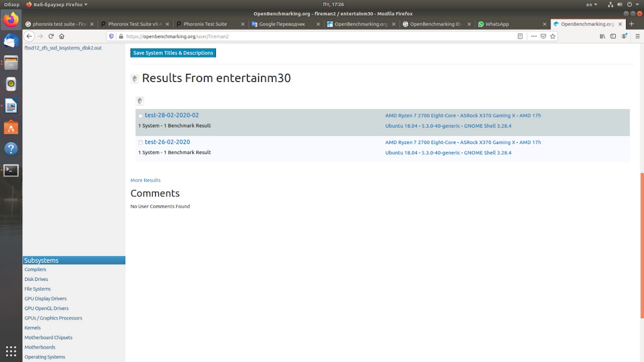This screenshot has height=362, width=644.
Task: Open Ubuntu Software store icon
Action: click(x=11, y=127)
